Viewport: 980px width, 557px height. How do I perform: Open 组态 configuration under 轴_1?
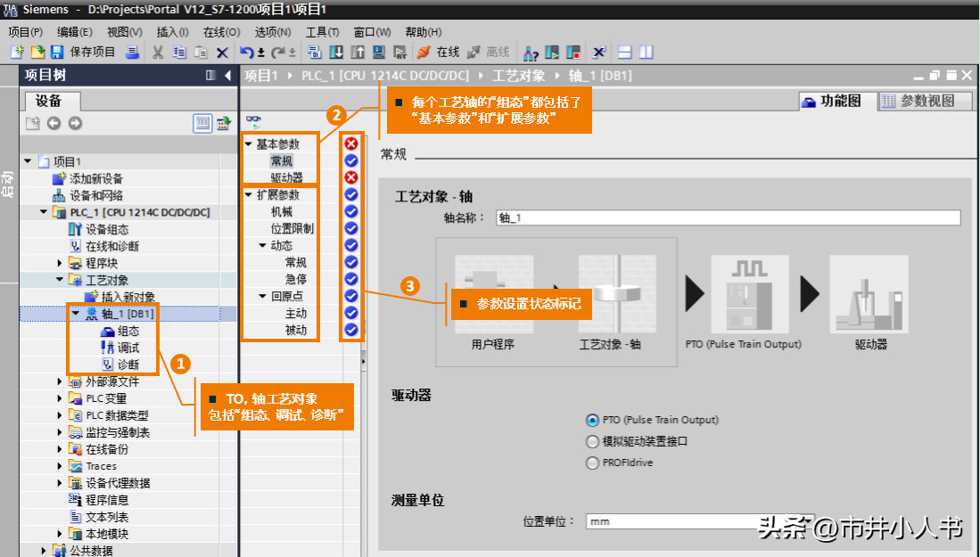click(x=128, y=331)
